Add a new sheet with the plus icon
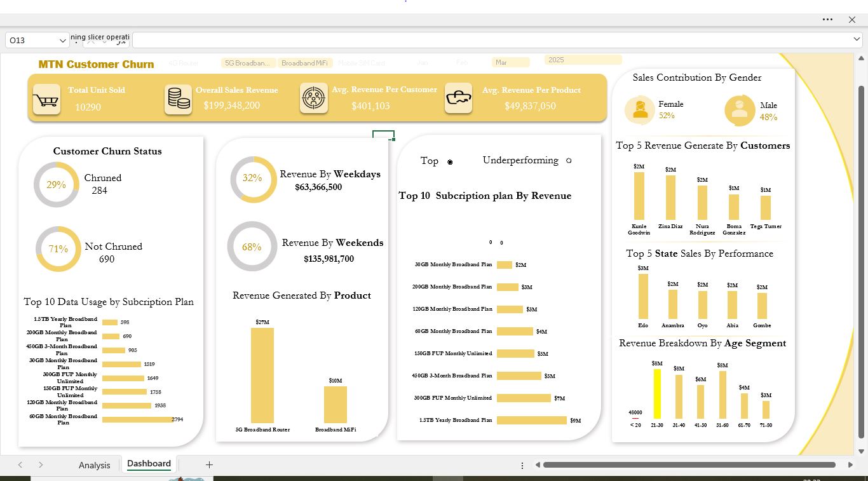868x481 pixels. point(209,465)
